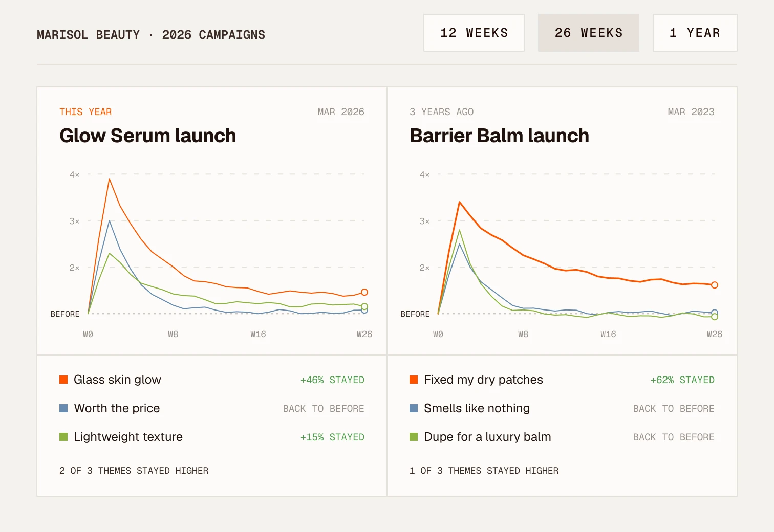The height and width of the screenshot is (532, 774).
Task: Click the Glow Serum launch heading
Action: [147, 136]
